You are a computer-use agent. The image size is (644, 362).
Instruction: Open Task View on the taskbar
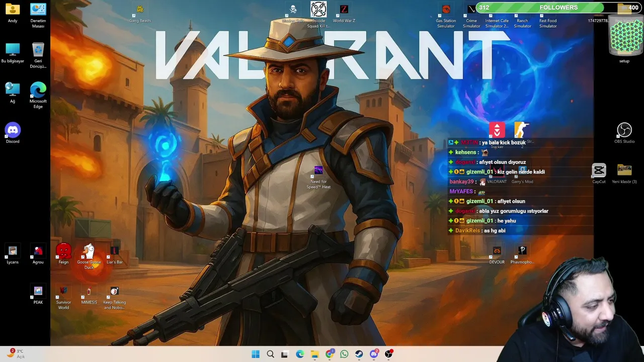(285, 354)
